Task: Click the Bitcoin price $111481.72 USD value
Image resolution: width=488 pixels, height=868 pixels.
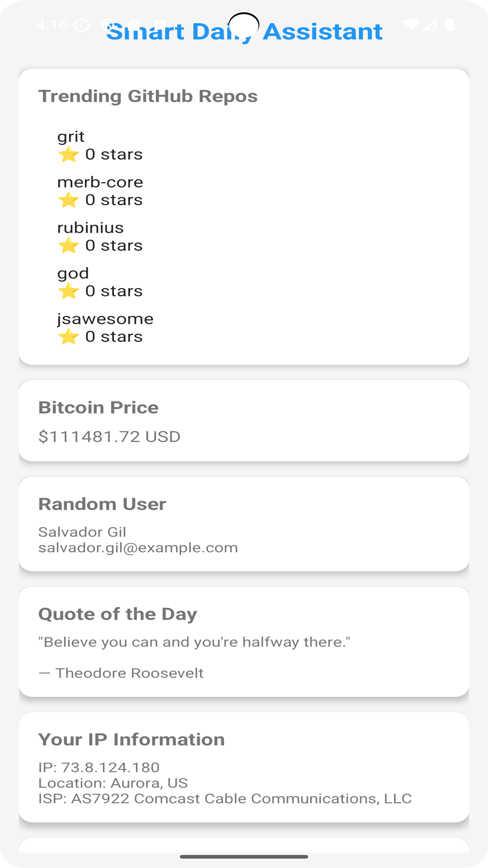Action: click(109, 437)
